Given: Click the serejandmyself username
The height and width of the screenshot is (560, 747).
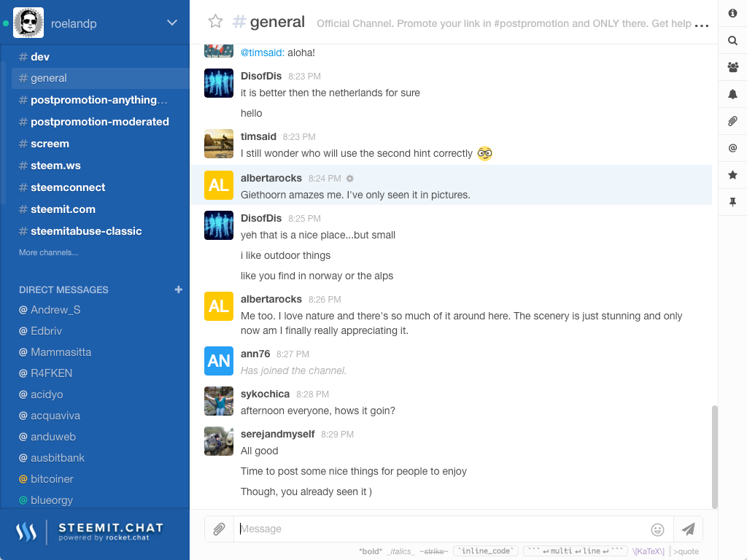Looking at the screenshot, I should pos(277,435).
